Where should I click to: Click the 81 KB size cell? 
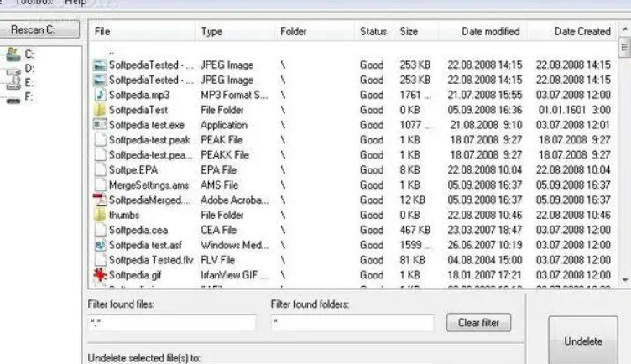click(x=413, y=260)
